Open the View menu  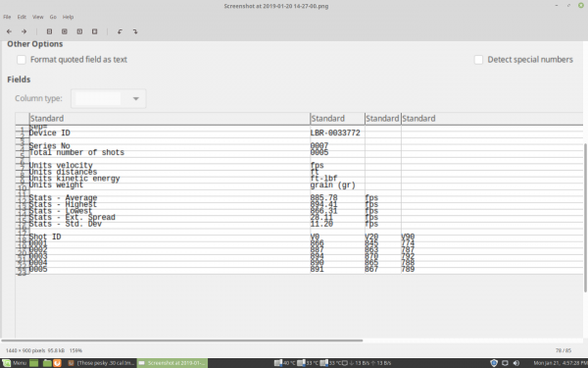pos(38,17)
